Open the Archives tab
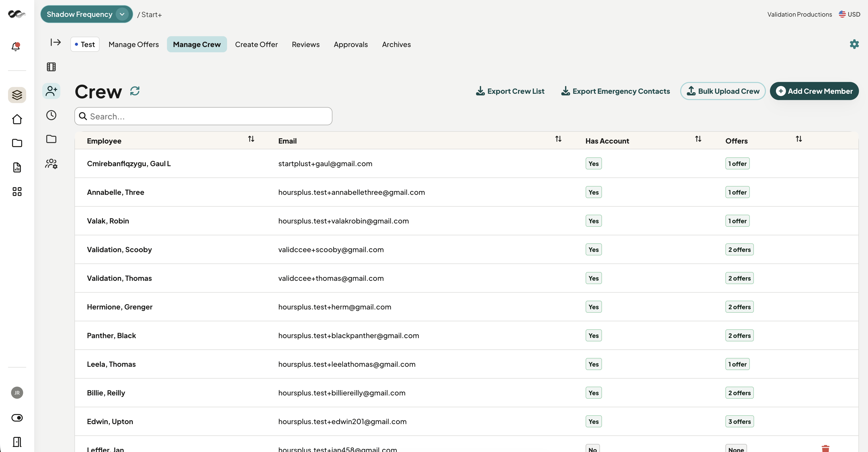Viewport: 868px width, 452px height. click(x=396, y=44)
